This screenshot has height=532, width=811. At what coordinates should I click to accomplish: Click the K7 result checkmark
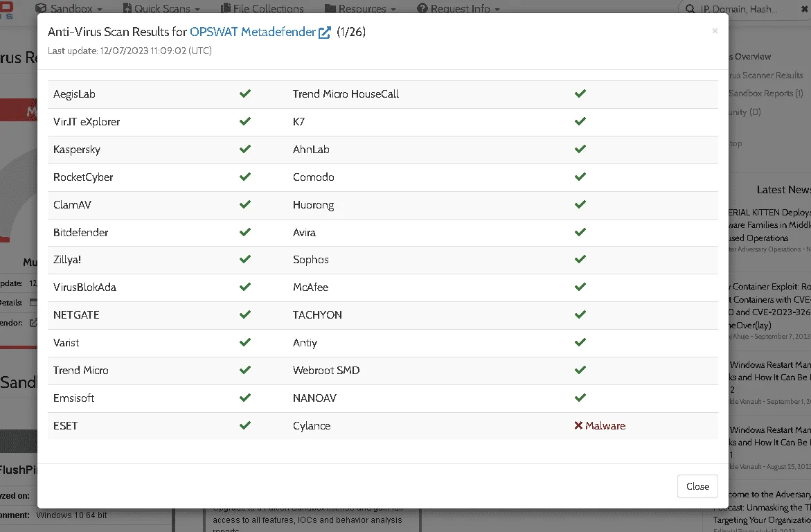(580, 121)
